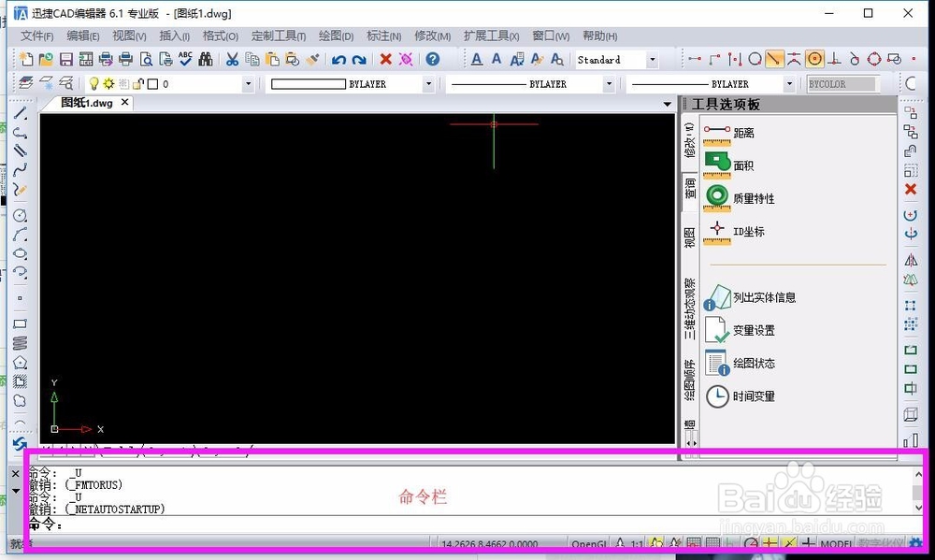The height and width of the screenshot is (560, 935).
Task: Select the Rectangle tool in left toolbar
Action: 20,323
